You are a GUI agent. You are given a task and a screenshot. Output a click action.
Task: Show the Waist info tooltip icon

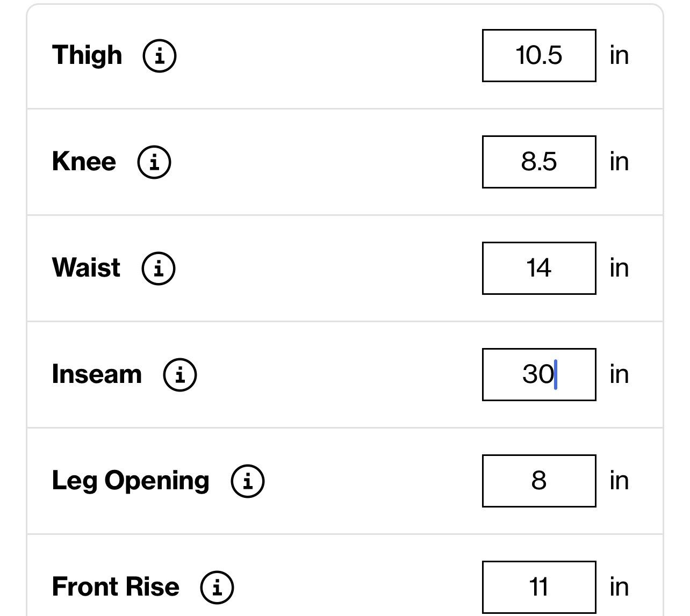pos(159,268)
